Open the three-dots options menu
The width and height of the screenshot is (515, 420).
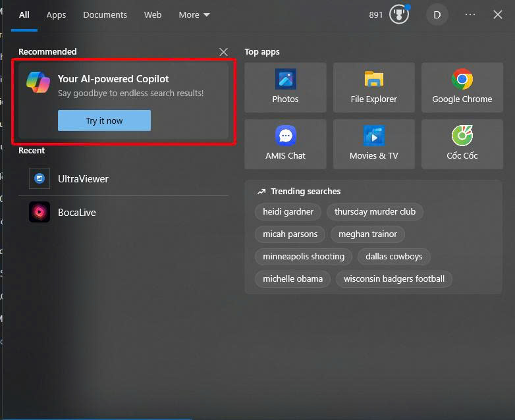click(x=470, y=14)
